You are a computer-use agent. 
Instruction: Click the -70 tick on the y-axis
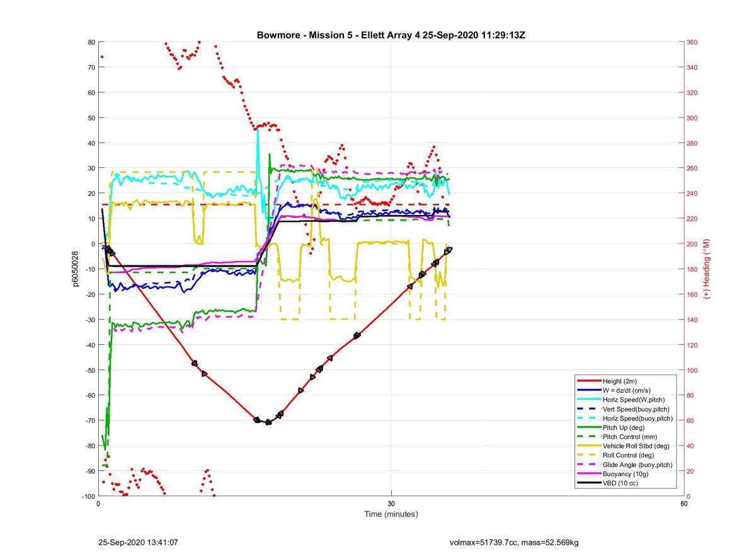point(89,421)
